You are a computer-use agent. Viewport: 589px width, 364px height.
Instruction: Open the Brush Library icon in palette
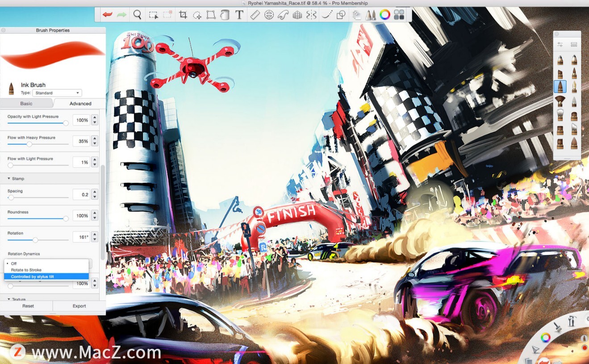pos(574,45)
